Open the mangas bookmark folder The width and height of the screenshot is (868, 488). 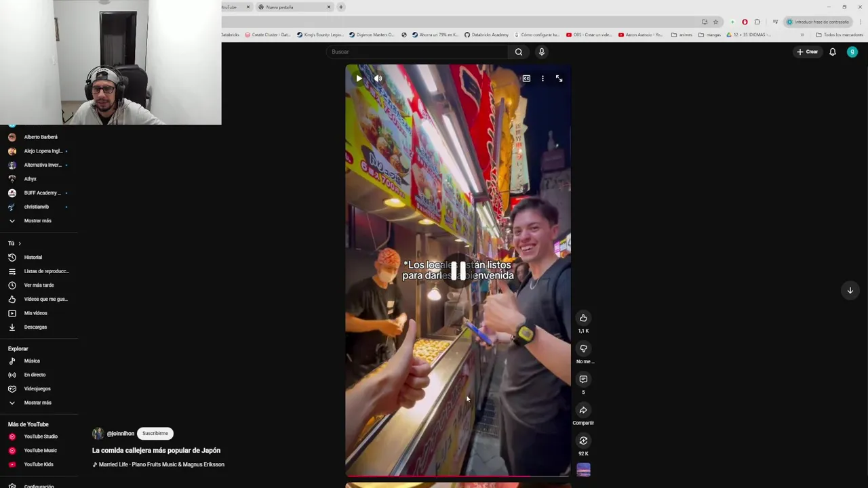click(x=709, y=35)
